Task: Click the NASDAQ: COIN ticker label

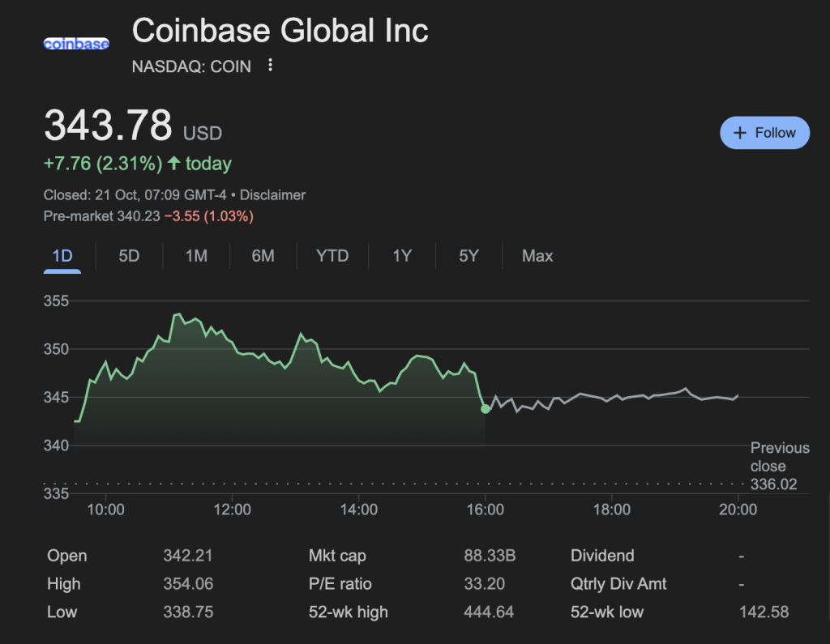Action: [191, 66]
